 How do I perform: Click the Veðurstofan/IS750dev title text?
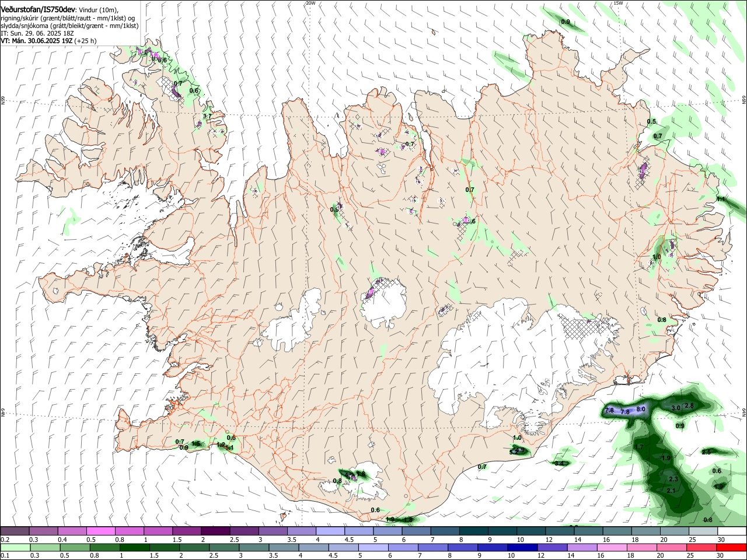click(x=38, y=10)
